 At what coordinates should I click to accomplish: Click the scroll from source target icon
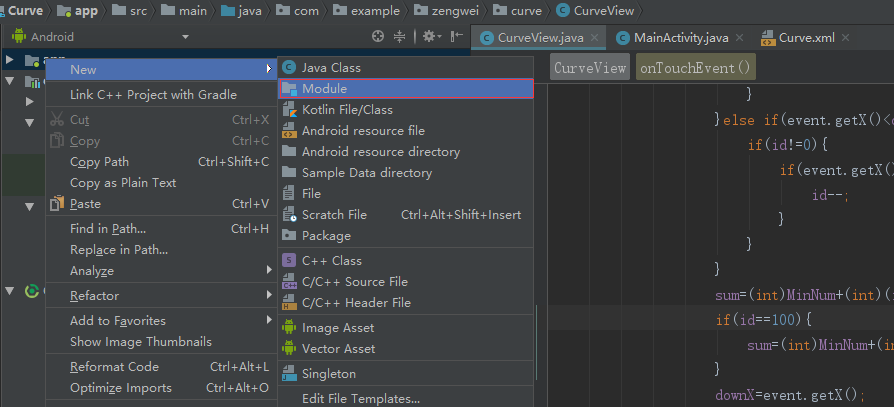pos(378,36)
